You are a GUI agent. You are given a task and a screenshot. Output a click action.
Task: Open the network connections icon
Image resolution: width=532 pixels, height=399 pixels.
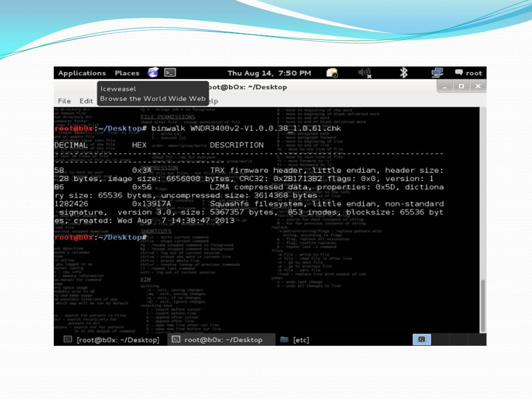pyautogui.click(x=437, y=73)
